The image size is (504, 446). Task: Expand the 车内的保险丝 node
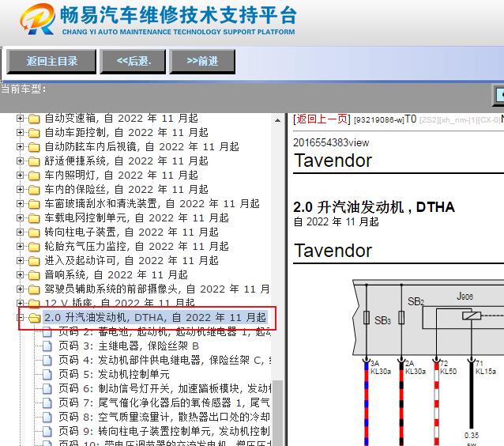21,190
